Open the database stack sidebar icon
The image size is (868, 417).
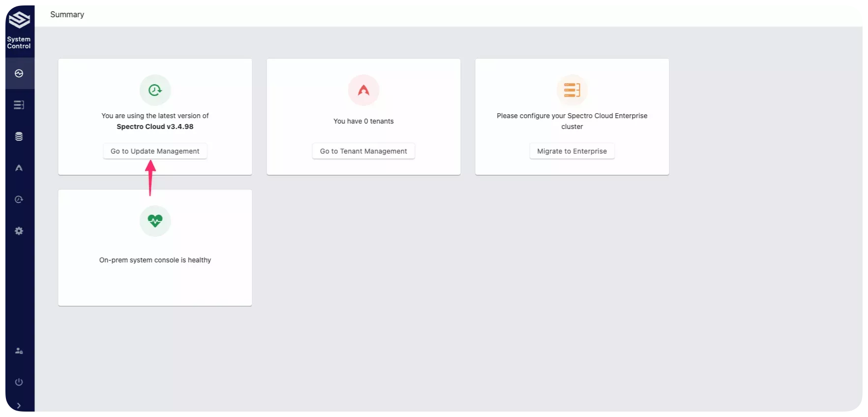(x=19, y=136)
